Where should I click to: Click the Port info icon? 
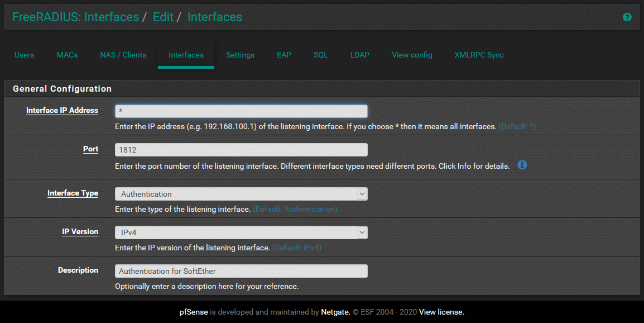522,165
